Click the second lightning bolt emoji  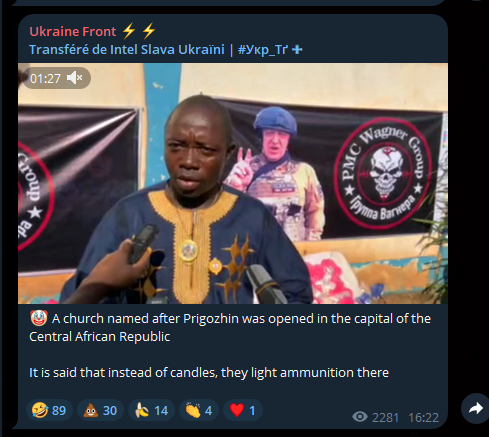pos(149,31)
